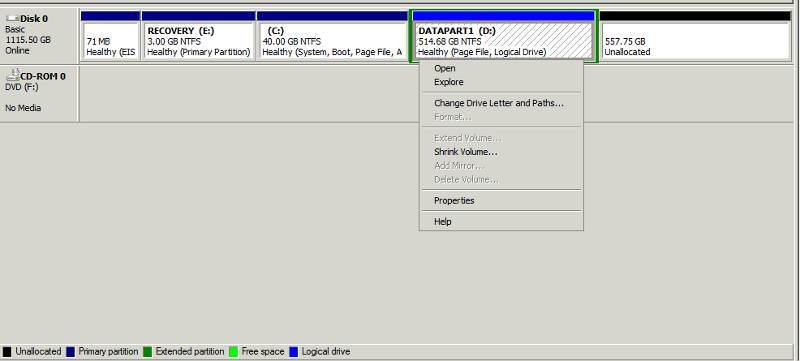The height and width of the screenshot is (361, 800).
Task: Click the green Extended partition legend swatch
Action: point(147,352)
